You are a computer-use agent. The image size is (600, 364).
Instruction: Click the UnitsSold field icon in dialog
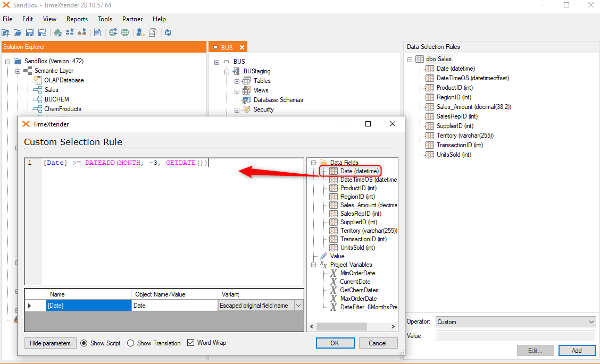point(334,248)
